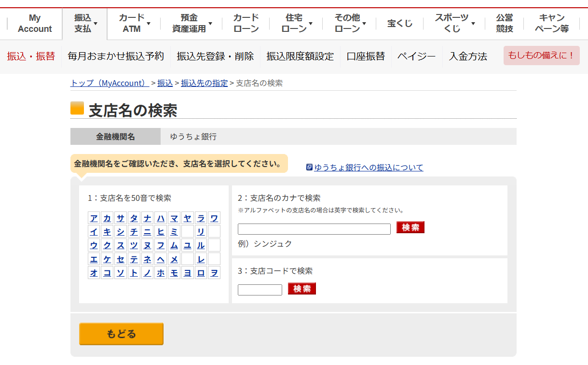Click the 支店コード input field
The width and height of the screenshot is (588, 365).
point(260,290)
